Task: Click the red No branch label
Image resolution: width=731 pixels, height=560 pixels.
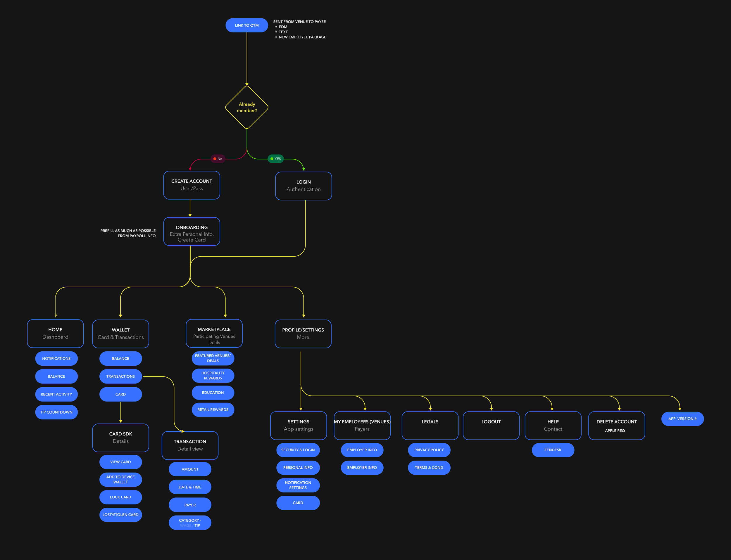Action: click(x=218, y=159)
